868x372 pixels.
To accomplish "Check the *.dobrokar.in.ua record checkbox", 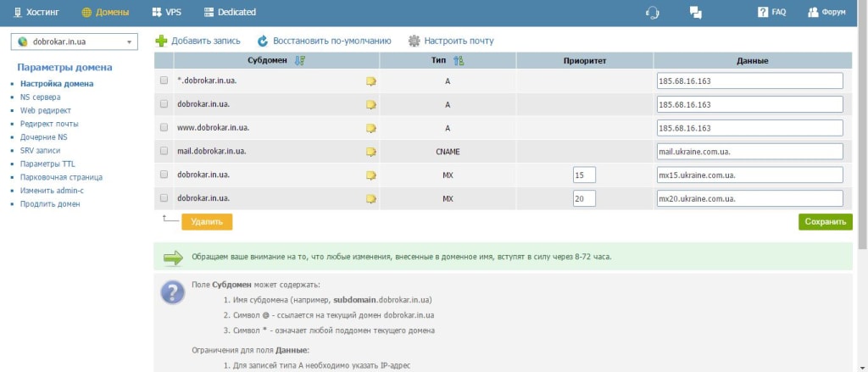I will (x=164, y=81).
